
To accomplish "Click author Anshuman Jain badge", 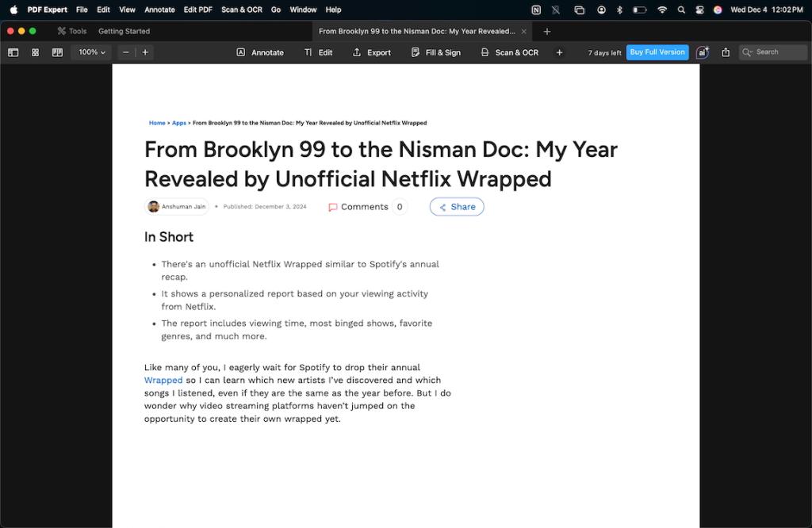I will pos(177,207).
